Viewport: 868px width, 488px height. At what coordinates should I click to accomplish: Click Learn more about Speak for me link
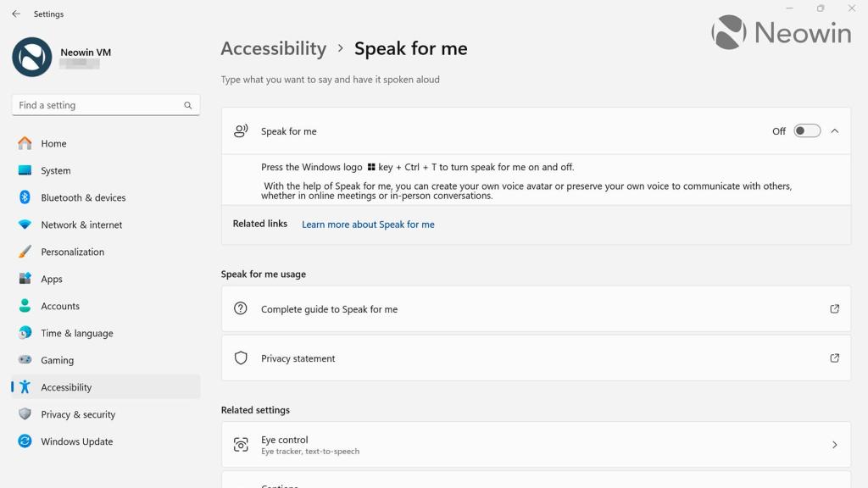click(368, 225)
